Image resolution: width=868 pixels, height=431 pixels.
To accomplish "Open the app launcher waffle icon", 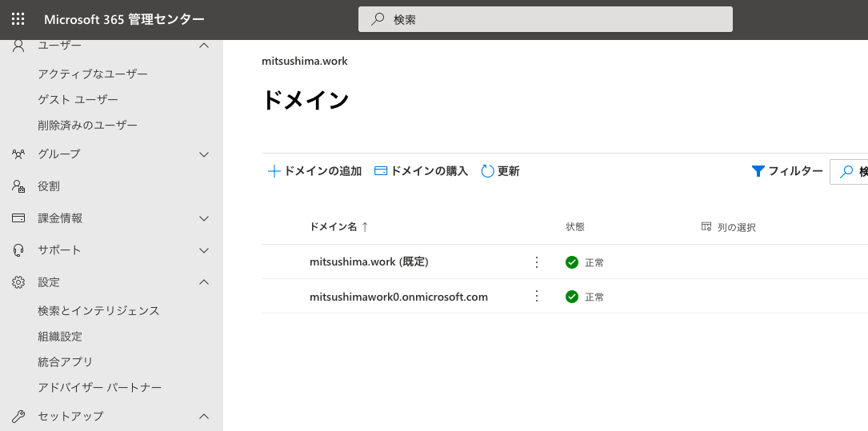I will (18, 19).
